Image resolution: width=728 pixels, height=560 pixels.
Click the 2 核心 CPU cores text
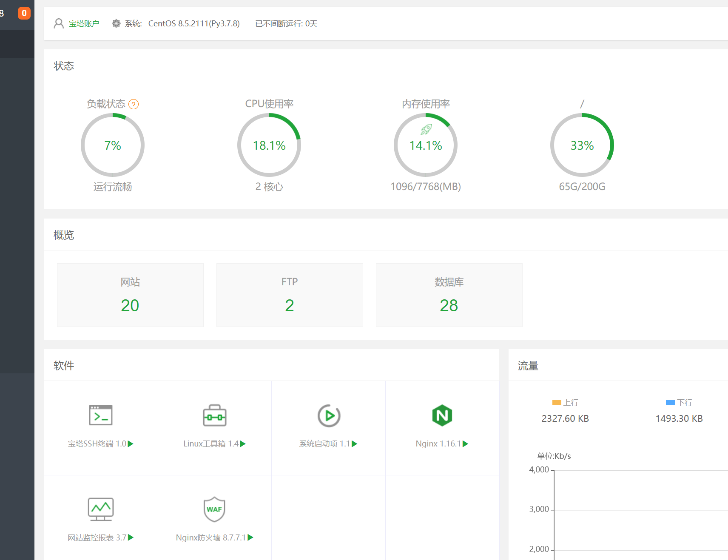269,187
